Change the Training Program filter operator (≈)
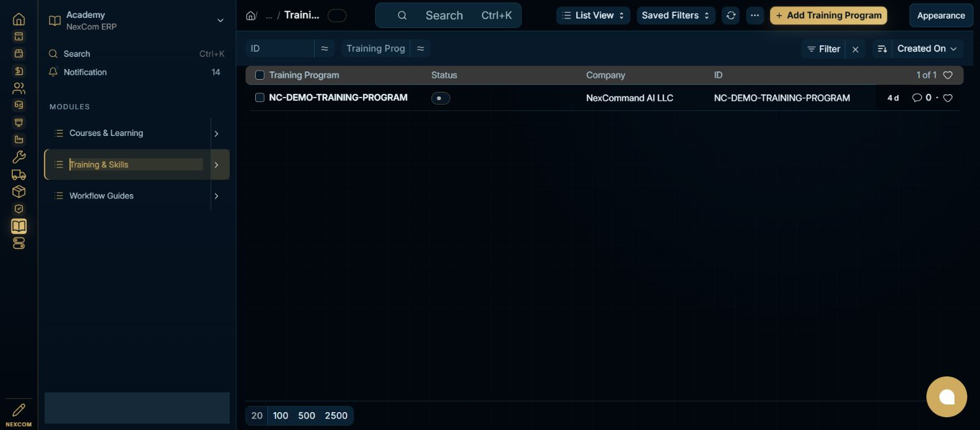This screenshot has height=430, width=980. [420, 48]
